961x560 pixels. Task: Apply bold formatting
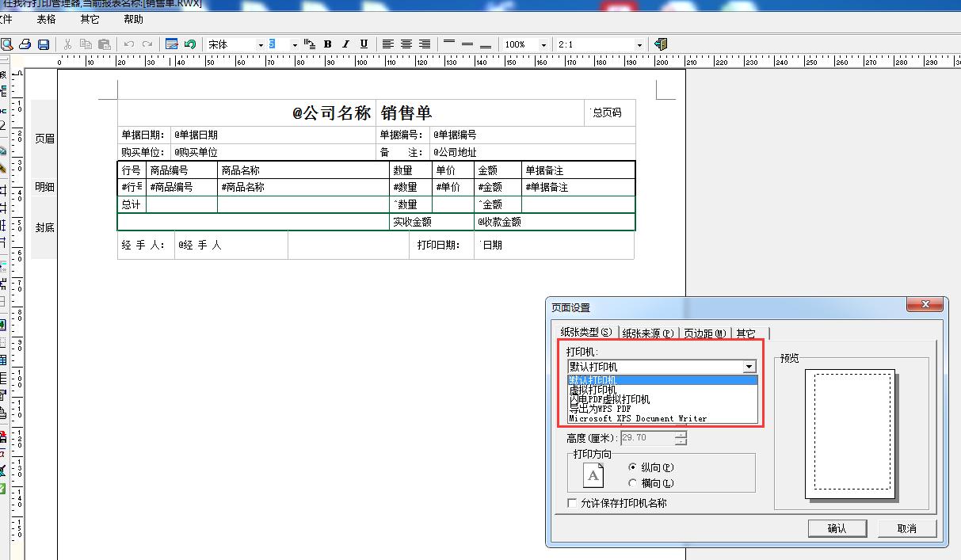pos(328,44)
